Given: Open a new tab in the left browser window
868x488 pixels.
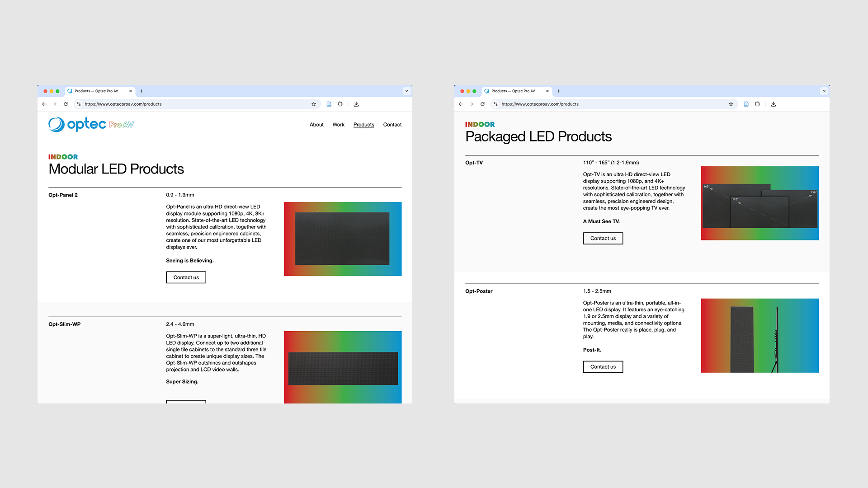Looking at the screenshot, I should [x=142, y=91].
